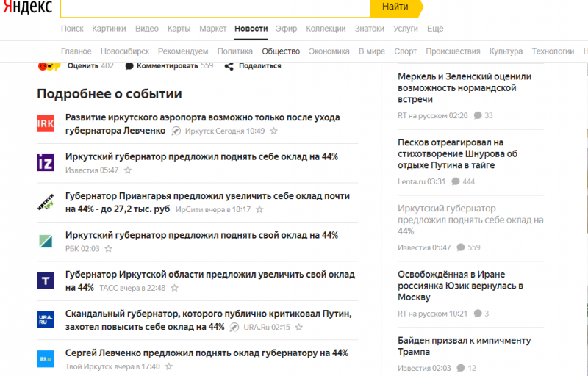Open the Культура news category
Viewport: 588px width, 376px height.
tap(506, 51)
